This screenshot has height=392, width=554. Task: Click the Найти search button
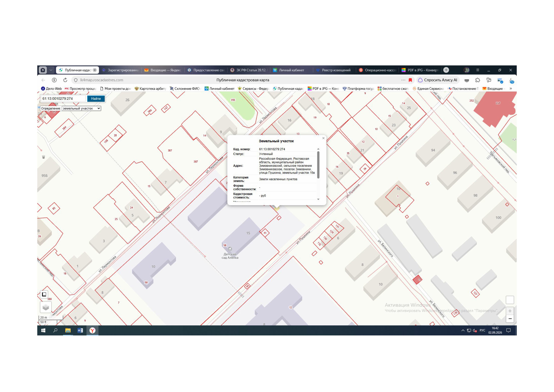(x=96, y=98)
